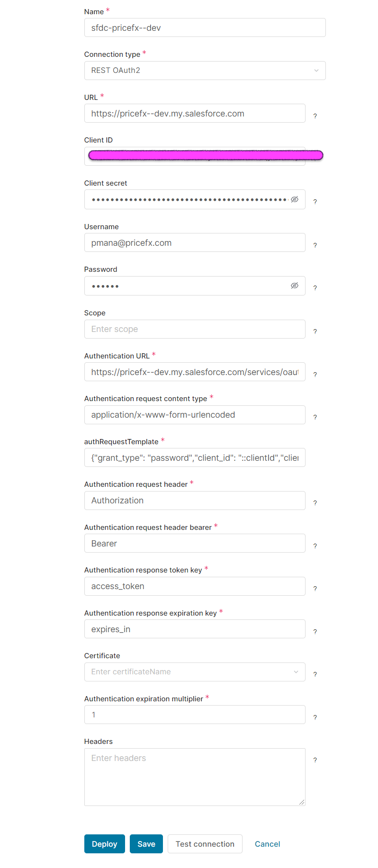Expand the Certificate name dropdown
The image size is (378, 868).
(x=195, y=672)
